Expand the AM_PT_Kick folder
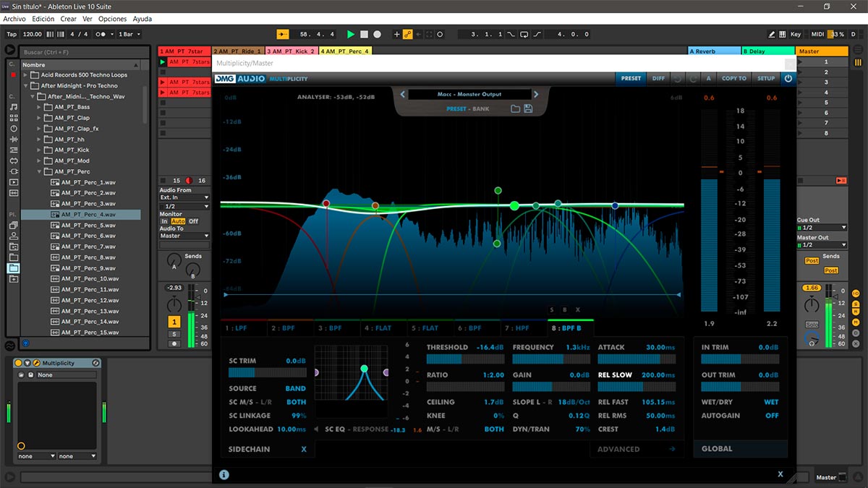 [x=40, y=150]
